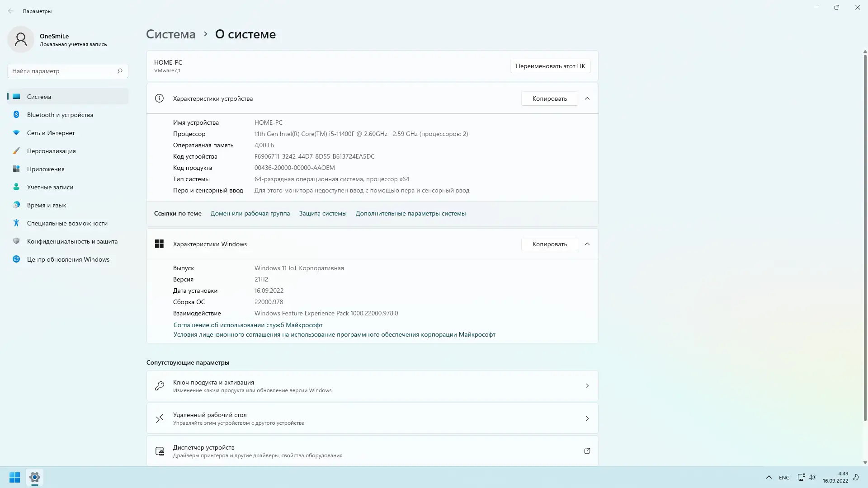Image resolution: width=868 pixels, height=488 pixels.
Task: Select Accounts in the sidebar
Action: (50, 187)
